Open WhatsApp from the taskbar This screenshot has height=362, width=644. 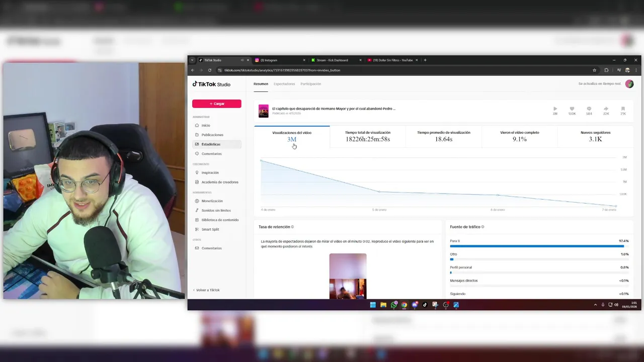(394, 305)
